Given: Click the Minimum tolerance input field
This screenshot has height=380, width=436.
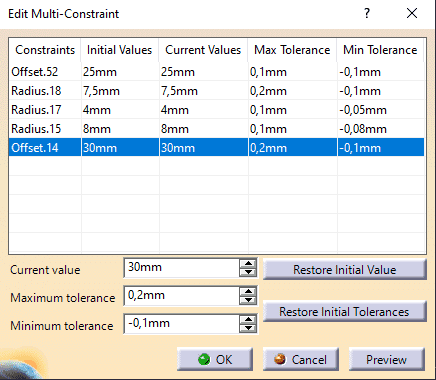Looking at the screenshot, I should point(181,324).
